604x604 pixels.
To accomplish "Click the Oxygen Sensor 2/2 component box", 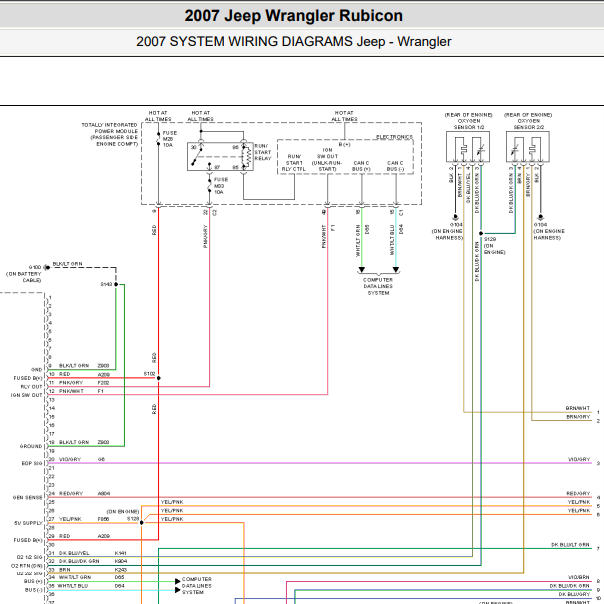I will pos(528,147).
